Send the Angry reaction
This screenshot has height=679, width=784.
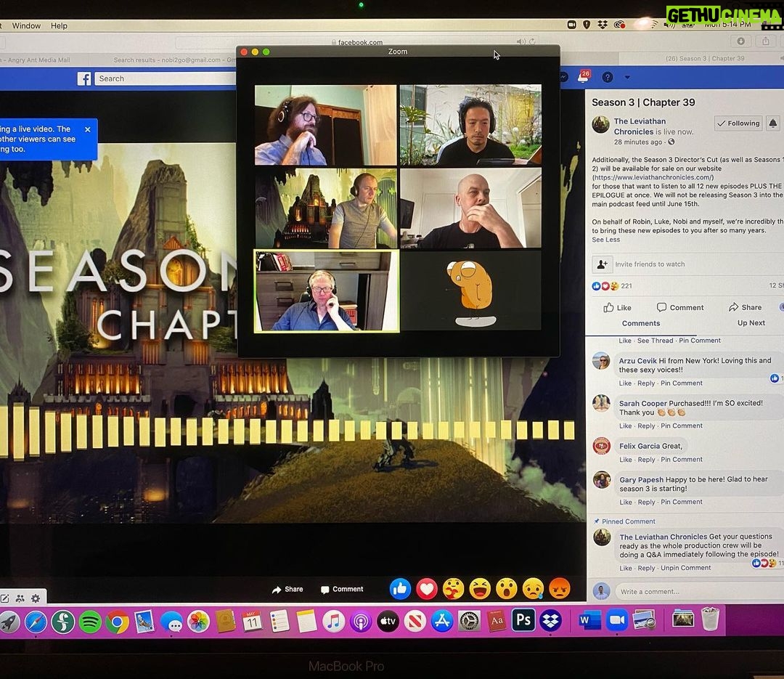[x=560, y=588]
